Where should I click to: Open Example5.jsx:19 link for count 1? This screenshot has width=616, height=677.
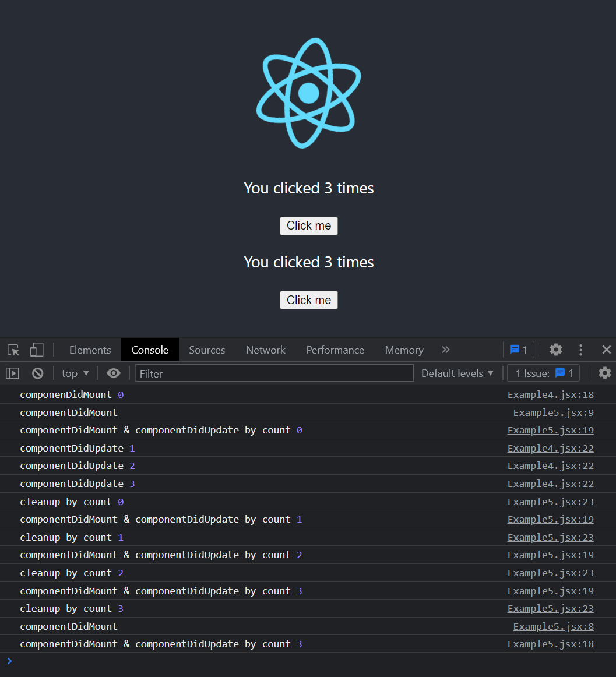click(x=550, y=520)
